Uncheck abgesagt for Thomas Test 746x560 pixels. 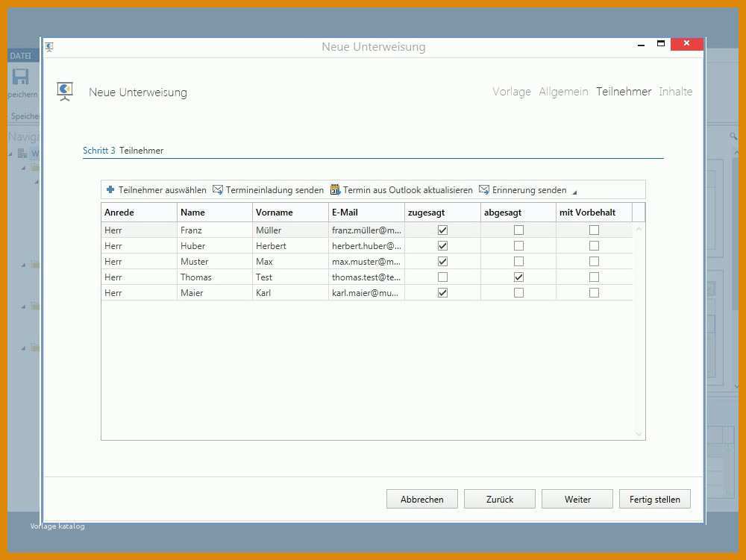point(518,277)
